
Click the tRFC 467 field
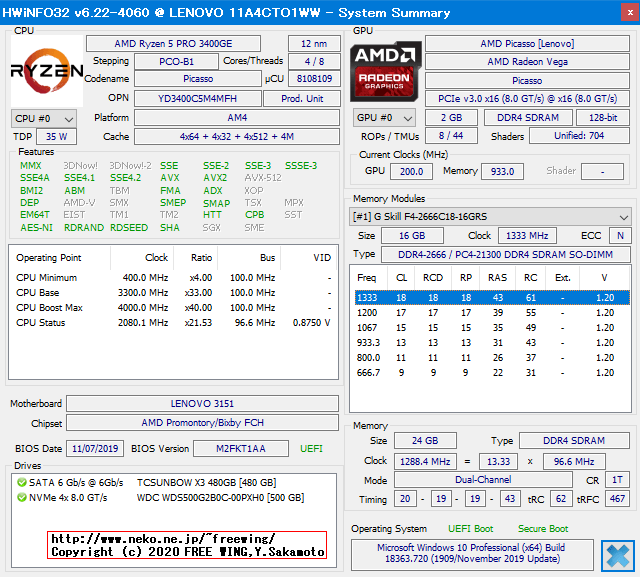[x=617, y=499]
